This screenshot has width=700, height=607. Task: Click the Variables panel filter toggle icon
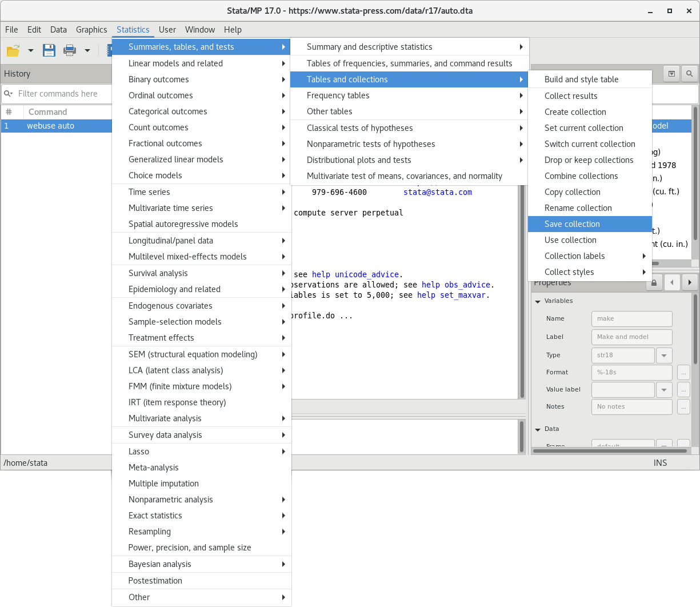coord(671,74)
